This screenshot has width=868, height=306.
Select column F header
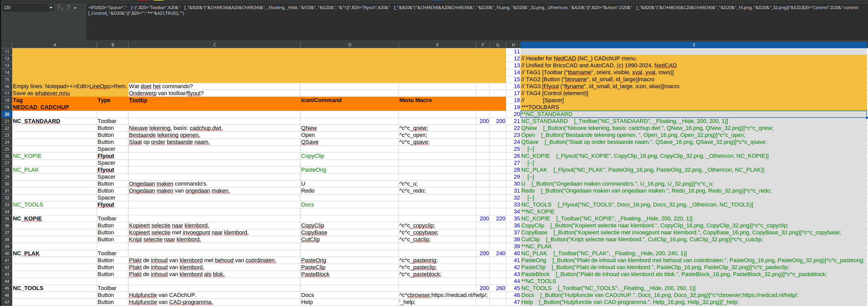(x=482, y=45)
